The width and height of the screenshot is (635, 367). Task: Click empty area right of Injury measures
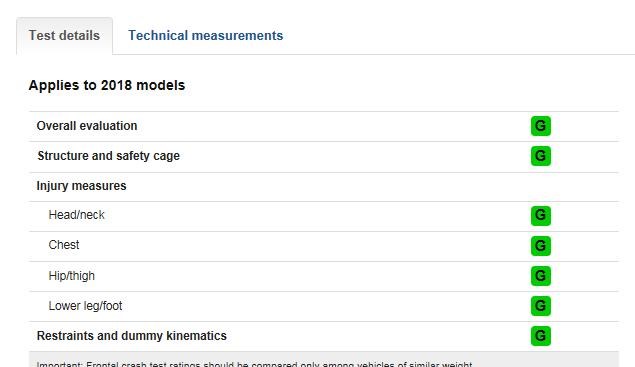coord(364,186)
